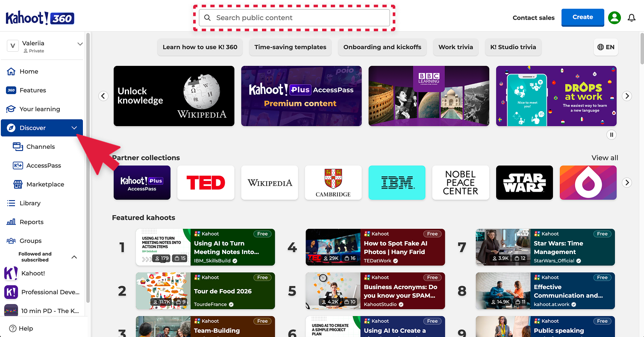Click the next banner arrow
The width and height of the screenshot is (644, 337).
[627, 96]
